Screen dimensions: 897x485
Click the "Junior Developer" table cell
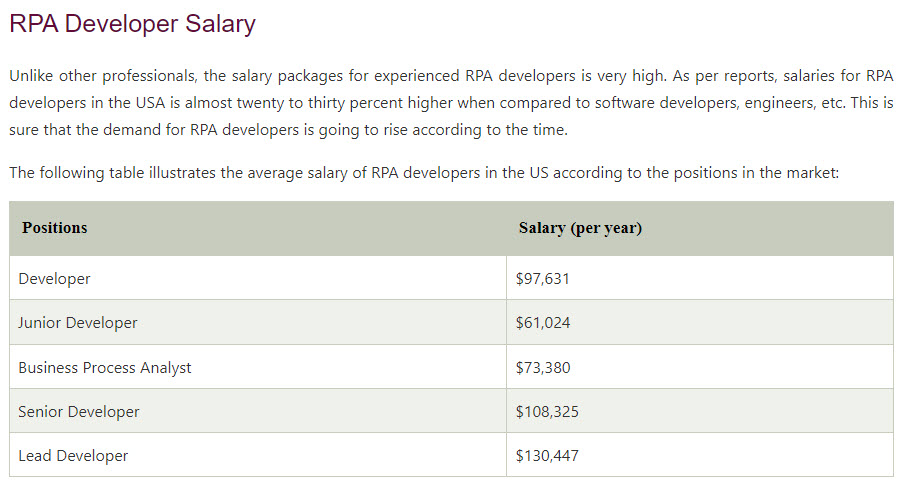click(x=78, y=323)
